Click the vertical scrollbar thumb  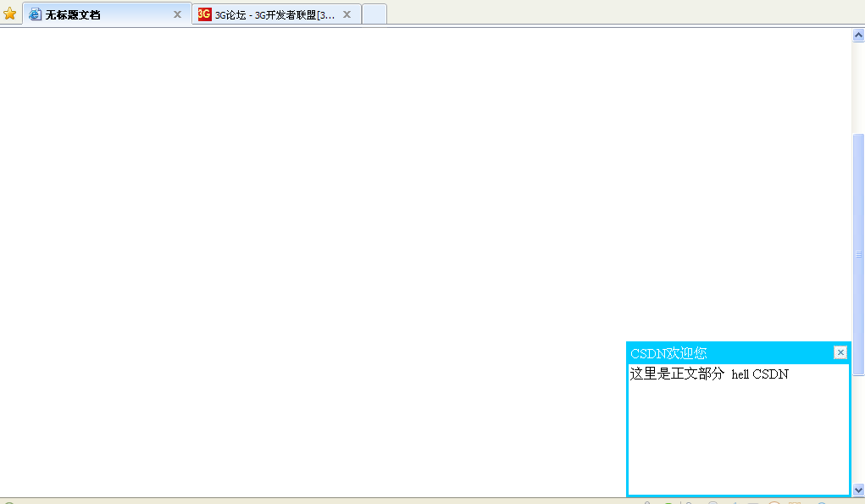point(858,254)
